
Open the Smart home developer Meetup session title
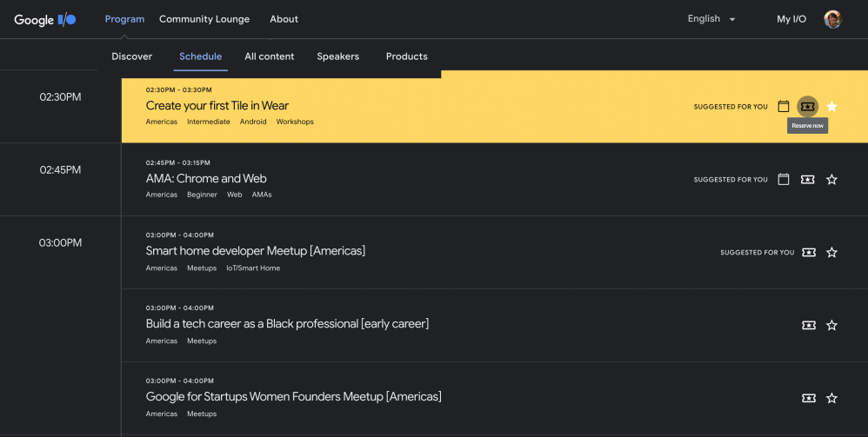click(255, 251)
